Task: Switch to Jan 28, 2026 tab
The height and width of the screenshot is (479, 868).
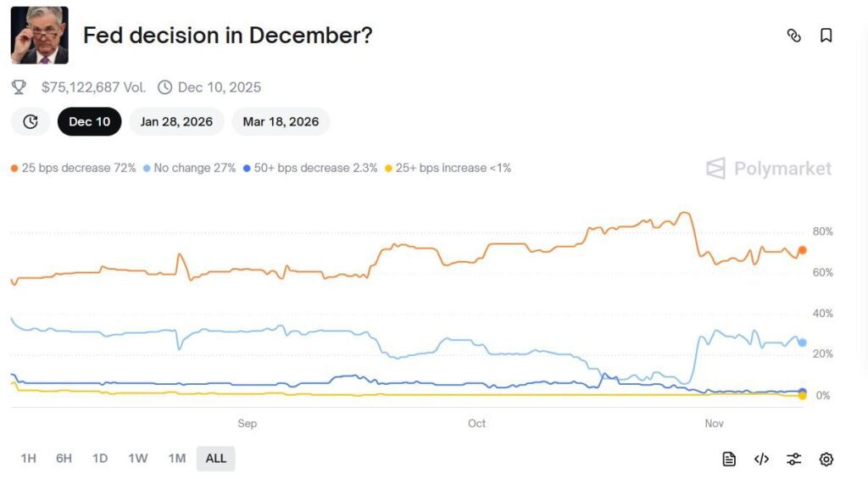Action: click(x=176, y=121)
